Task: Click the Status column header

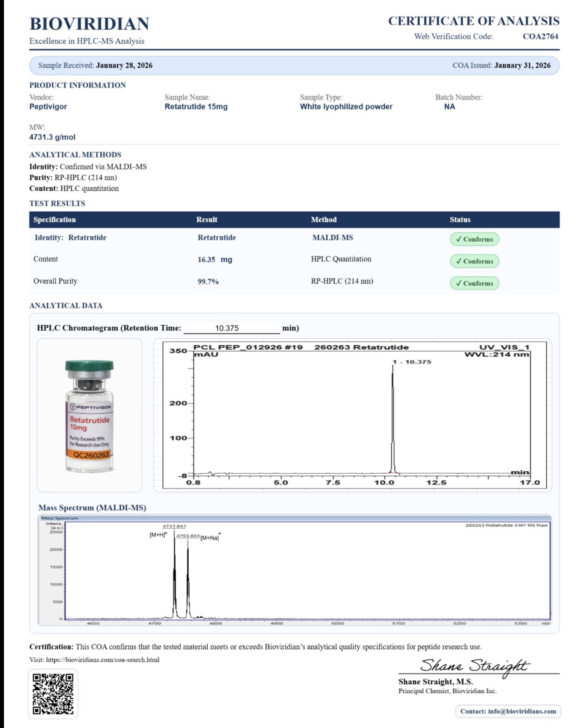Action: tap(460, 220)
